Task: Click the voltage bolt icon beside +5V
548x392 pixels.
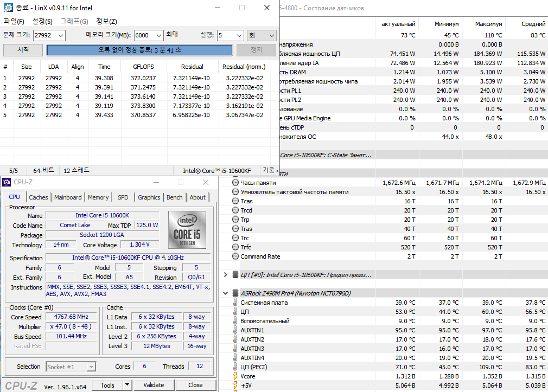Action: pyautogui.click(x=235, y=385)
